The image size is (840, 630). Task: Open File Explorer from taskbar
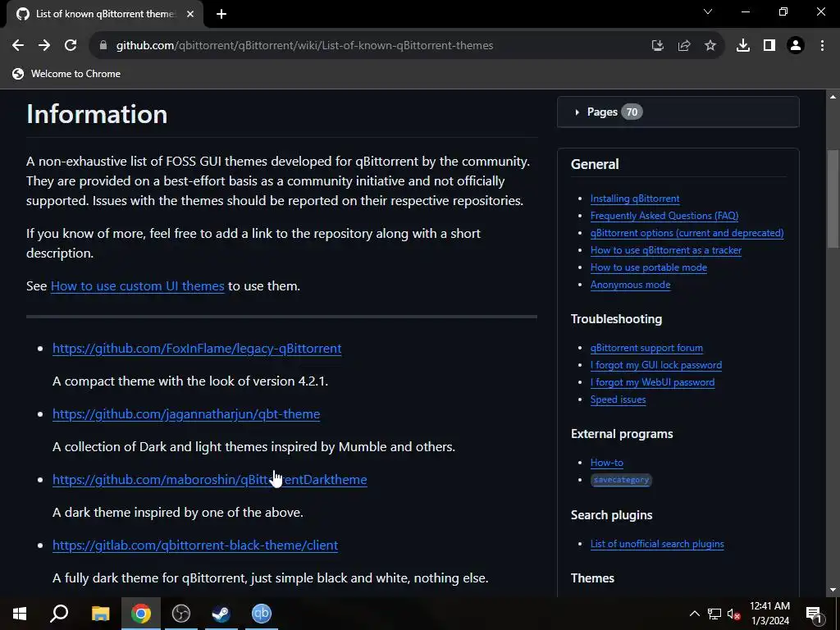[100, 614]
